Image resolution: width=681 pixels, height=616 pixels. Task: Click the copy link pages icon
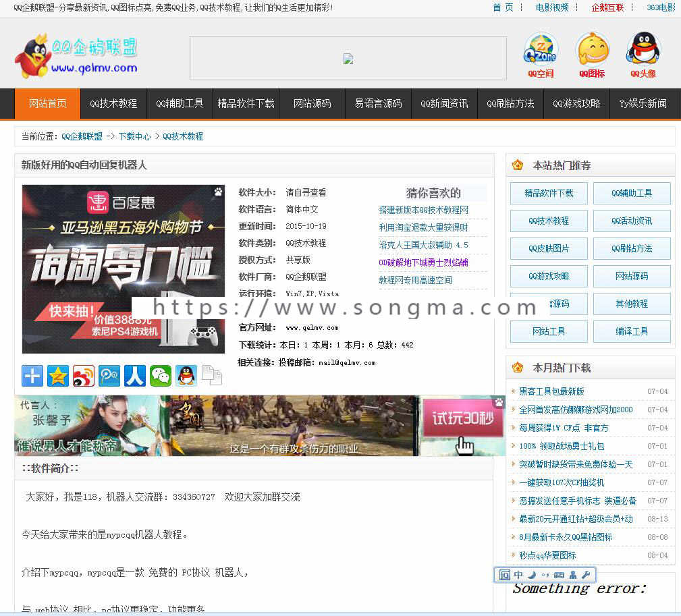(211, 376)
